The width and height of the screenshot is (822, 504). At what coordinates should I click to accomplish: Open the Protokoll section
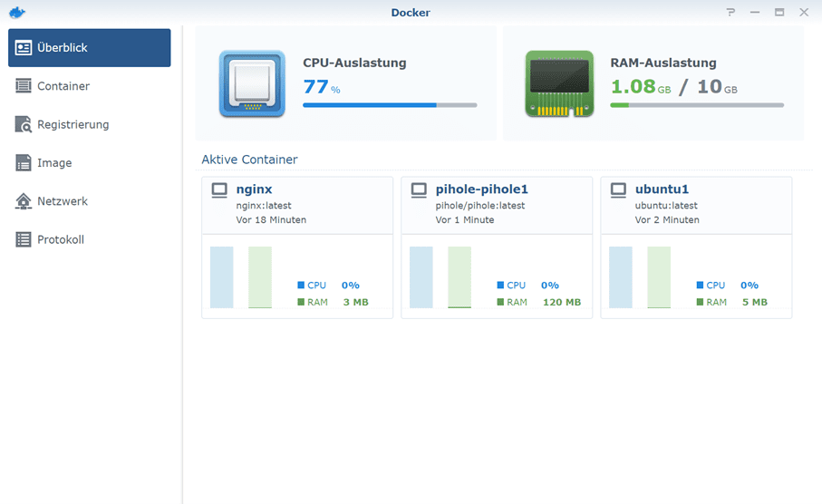(90, 239)
